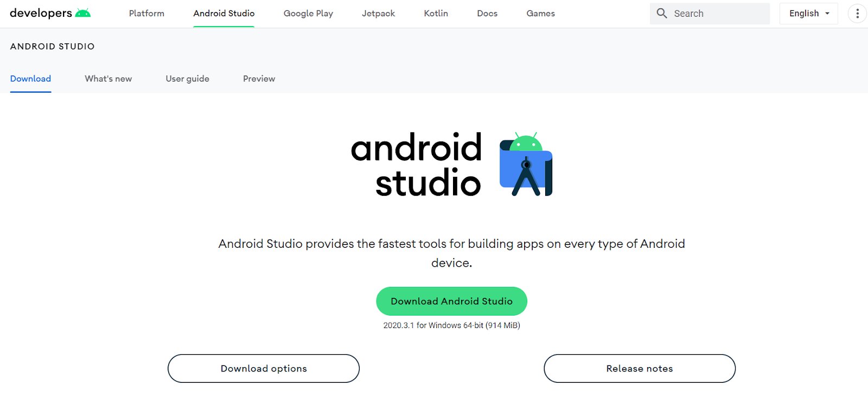This screenshot has width=868, height=404.
Task: Click the Android developers logo
Action: (50, 13)
